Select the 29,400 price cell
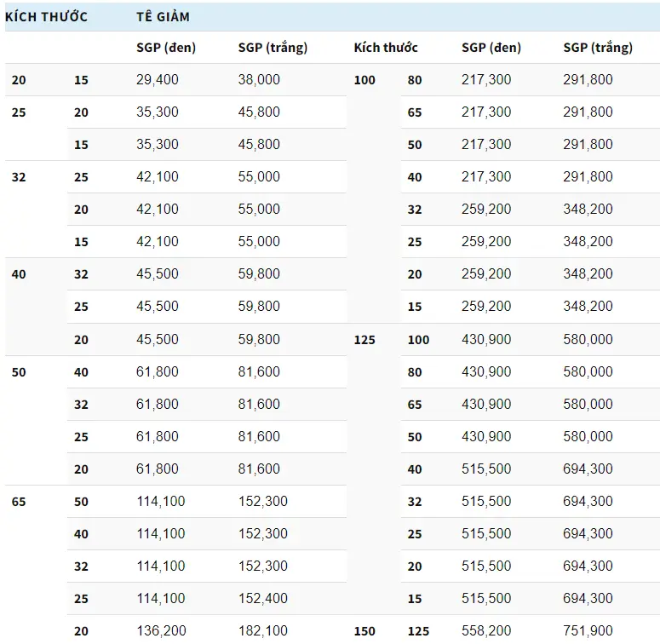 point(158,80)
